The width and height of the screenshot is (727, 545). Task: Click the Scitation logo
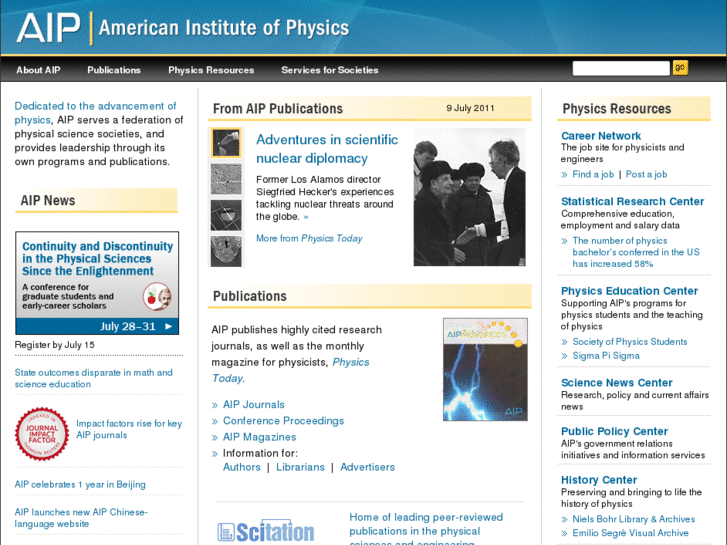point(266,532)
